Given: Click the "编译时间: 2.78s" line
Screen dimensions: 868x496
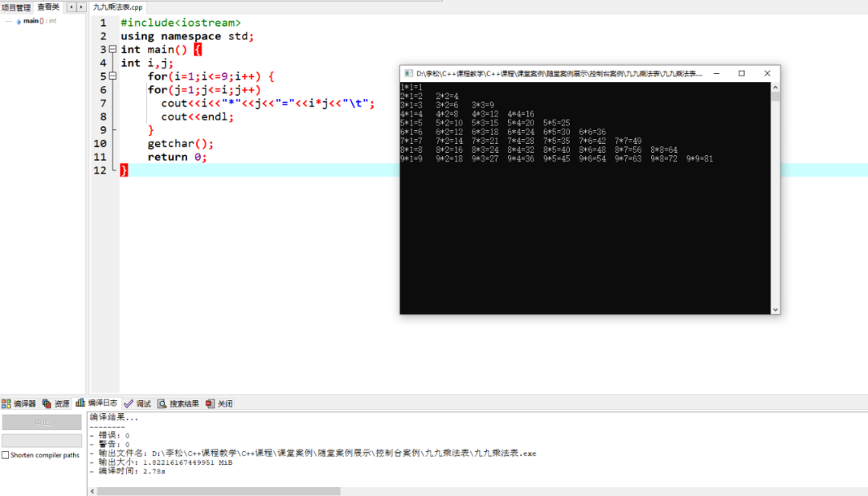Looking at the screenshot, I should (x=129, y=471).
